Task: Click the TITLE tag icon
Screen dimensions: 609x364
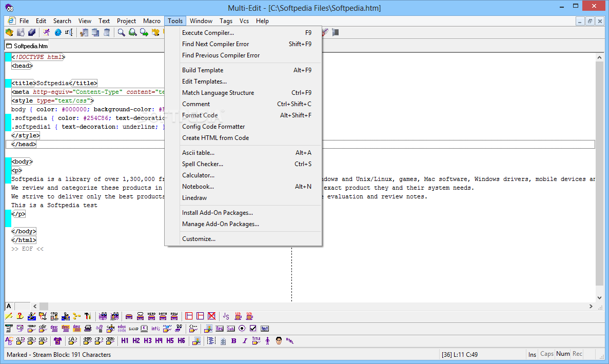Action: (257, 341)
